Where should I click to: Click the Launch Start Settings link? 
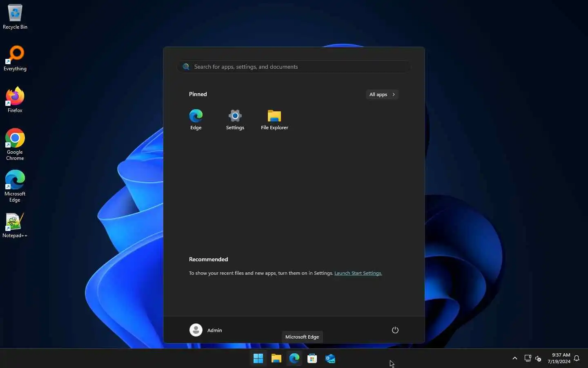(358, 273)
